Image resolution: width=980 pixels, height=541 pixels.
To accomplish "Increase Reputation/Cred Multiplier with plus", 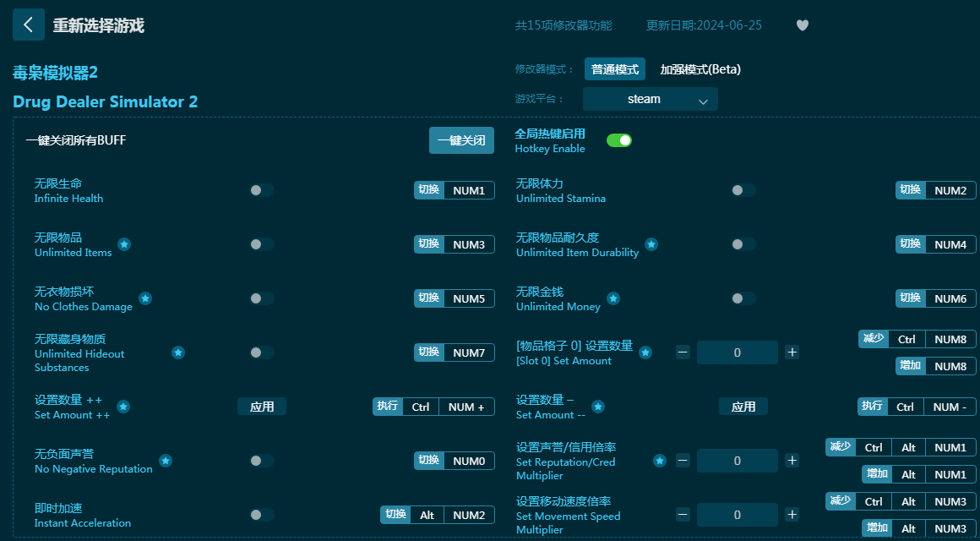I will 792,461.
